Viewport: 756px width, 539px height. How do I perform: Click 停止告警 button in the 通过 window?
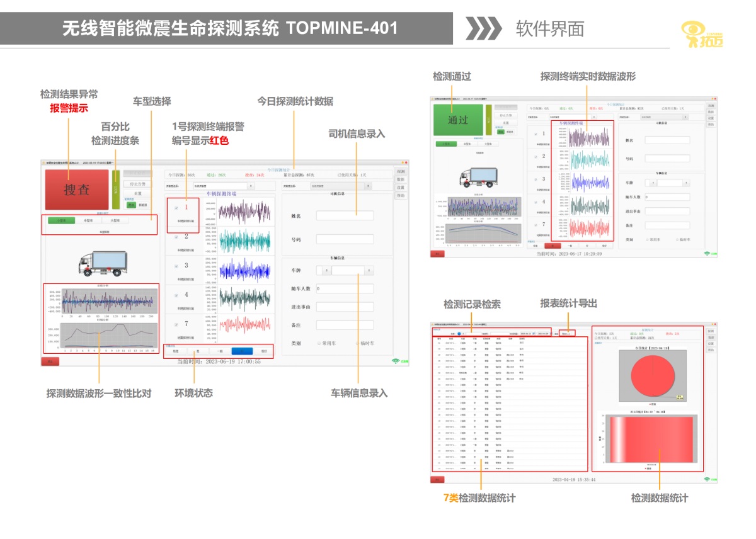click(x=506, y=116)
